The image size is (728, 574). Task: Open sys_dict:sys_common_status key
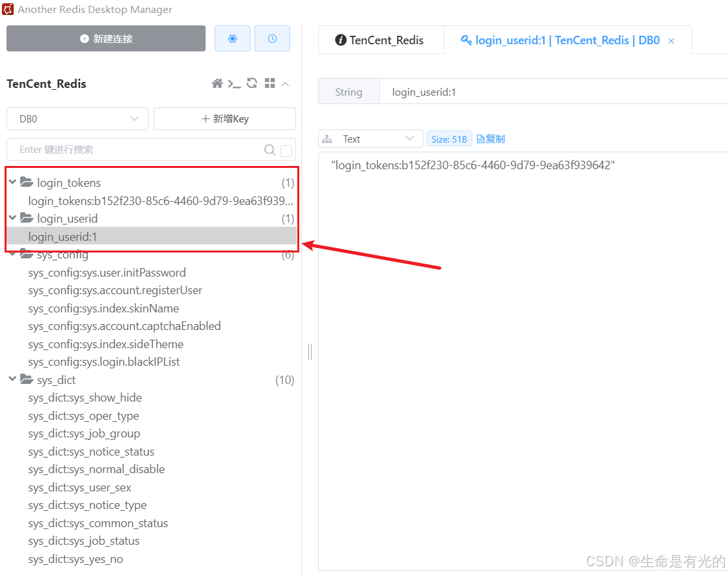[98, 523]
